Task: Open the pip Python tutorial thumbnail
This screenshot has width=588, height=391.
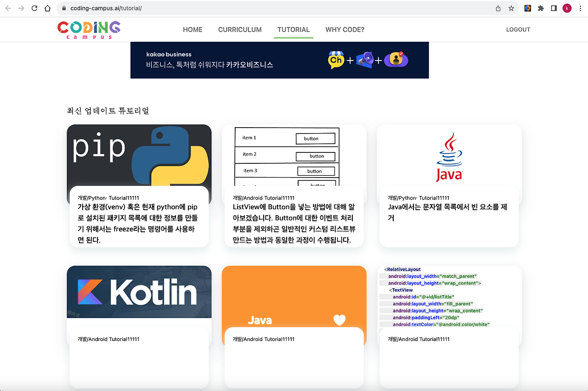Action: (139, 155)
